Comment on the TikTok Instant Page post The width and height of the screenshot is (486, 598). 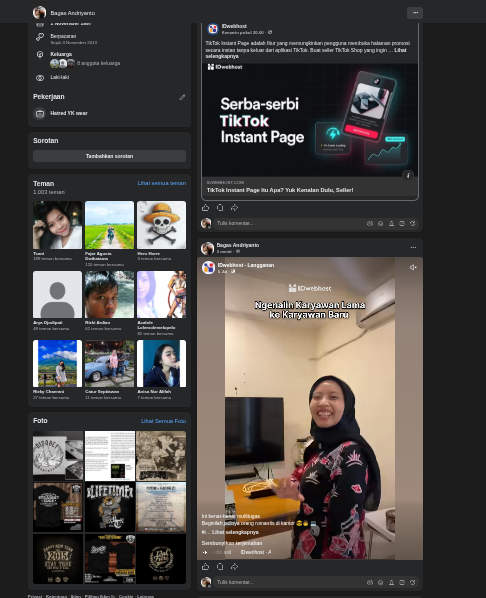[220, 207]
